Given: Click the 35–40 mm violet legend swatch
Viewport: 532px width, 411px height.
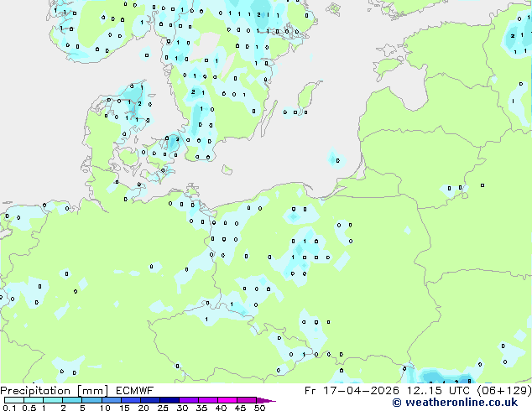Looking at the screenshot, I should pyautogui.click(x=208, y=400).
